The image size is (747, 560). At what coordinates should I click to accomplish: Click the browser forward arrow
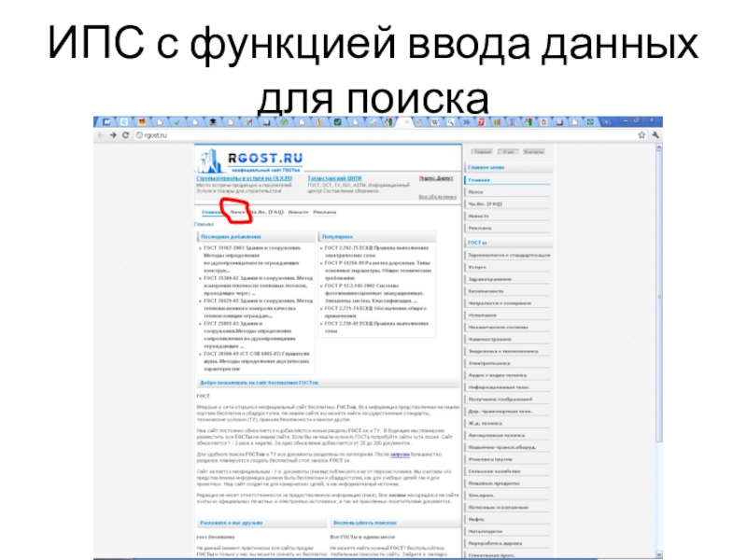click(113, 135)
